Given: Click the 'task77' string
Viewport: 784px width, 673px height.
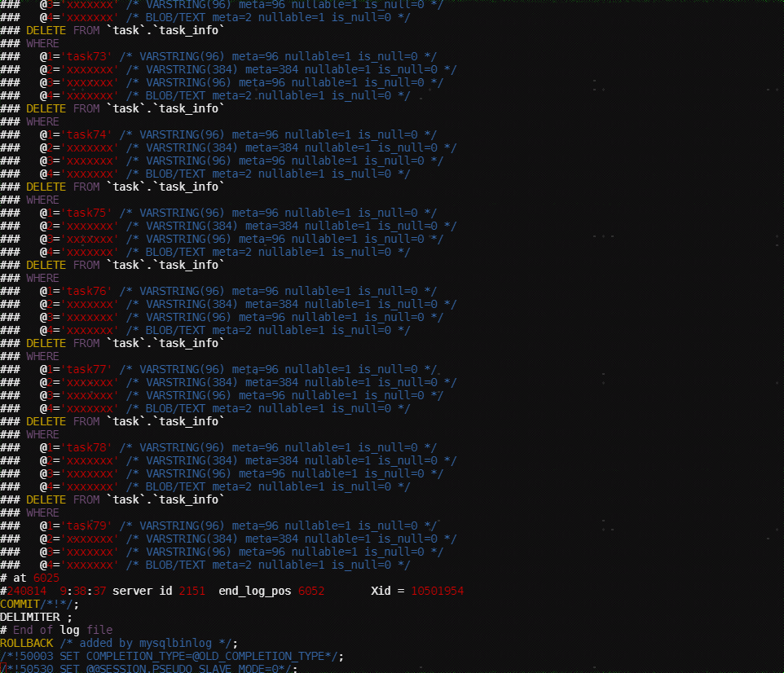Looking at the screenshot, I should [86, 370].
